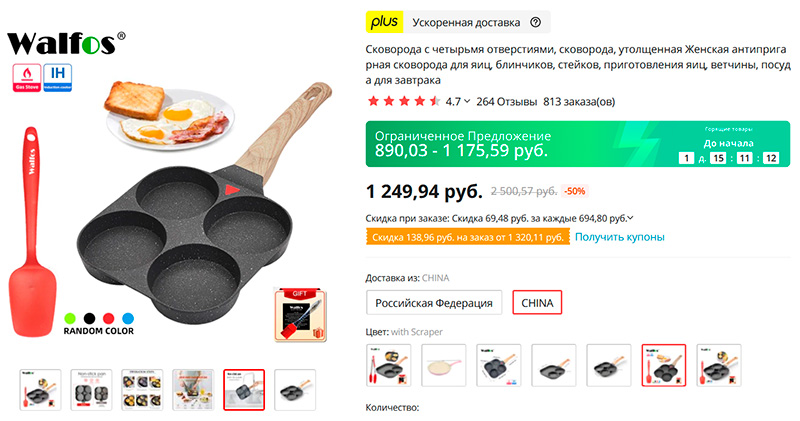Choose the pink pan color variant
This screenshot has height=421, width=800.
pyautogui.click(x=444, y=365)
